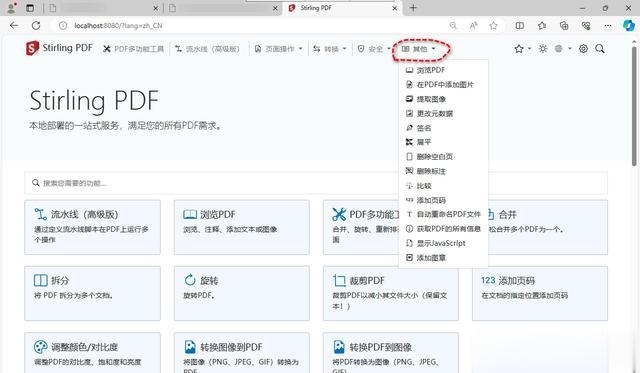Viewport: 640px width, 373px height.
Task: Open the 转换PDF到图像 feature card
Action: click(391, 353)
